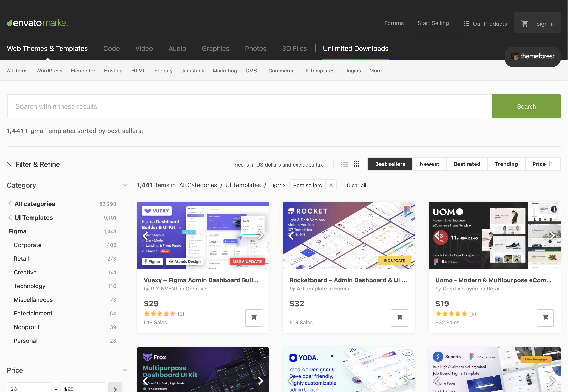Open the PIXINVENT author profile
Viewport: 568px width, 392px height.
point(164,289)
